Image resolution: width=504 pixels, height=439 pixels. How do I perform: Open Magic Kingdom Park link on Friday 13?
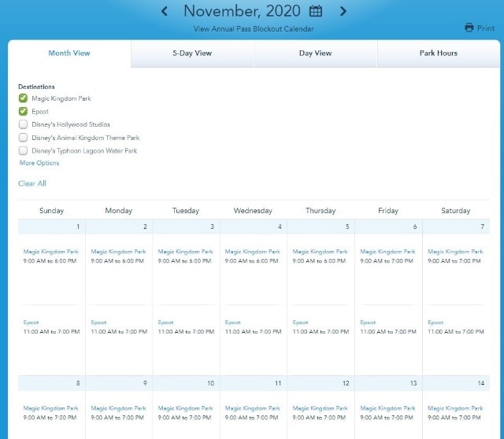coord(387,408)
